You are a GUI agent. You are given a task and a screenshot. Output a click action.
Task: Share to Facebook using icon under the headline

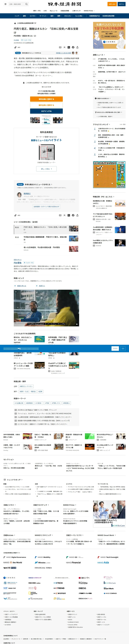(x=73, y=47)
